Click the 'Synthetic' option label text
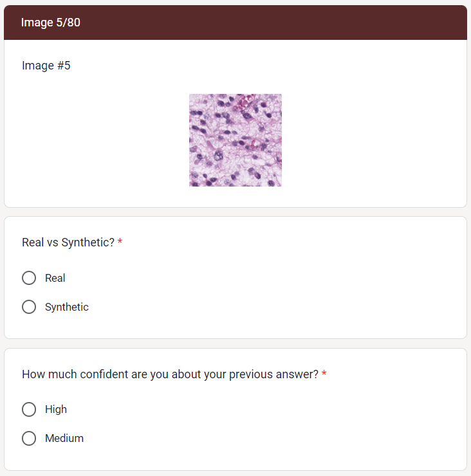The width and height of the screenshot is (471, 476). [67, 307]
